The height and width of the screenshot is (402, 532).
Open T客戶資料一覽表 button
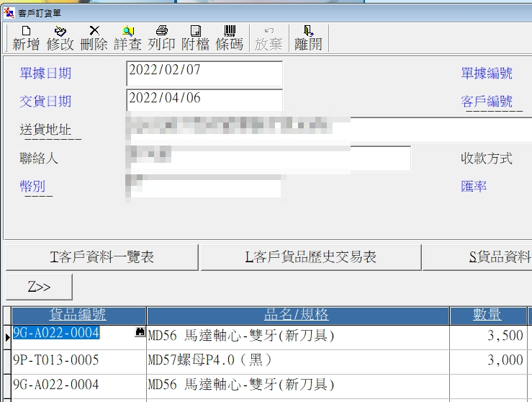102,257
